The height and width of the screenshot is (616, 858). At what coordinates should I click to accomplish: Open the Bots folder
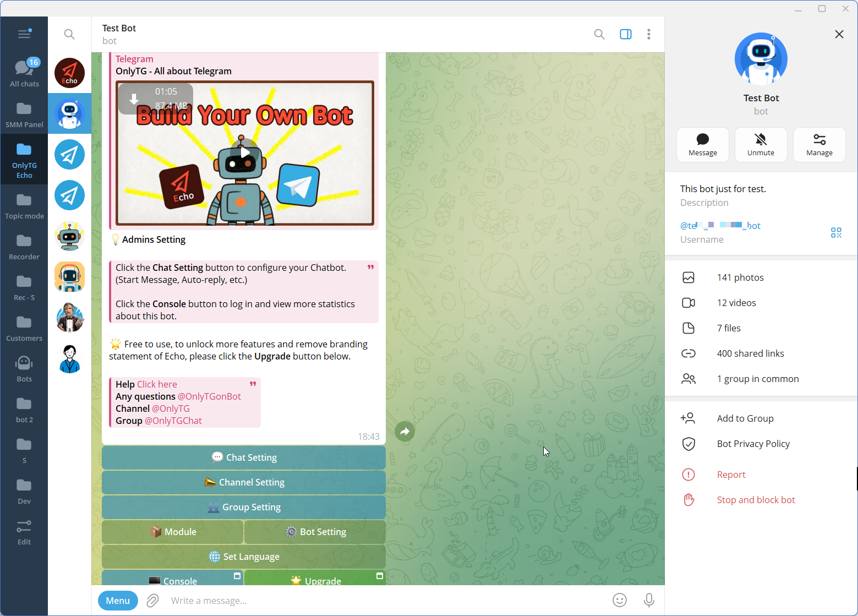click(24, 369)
